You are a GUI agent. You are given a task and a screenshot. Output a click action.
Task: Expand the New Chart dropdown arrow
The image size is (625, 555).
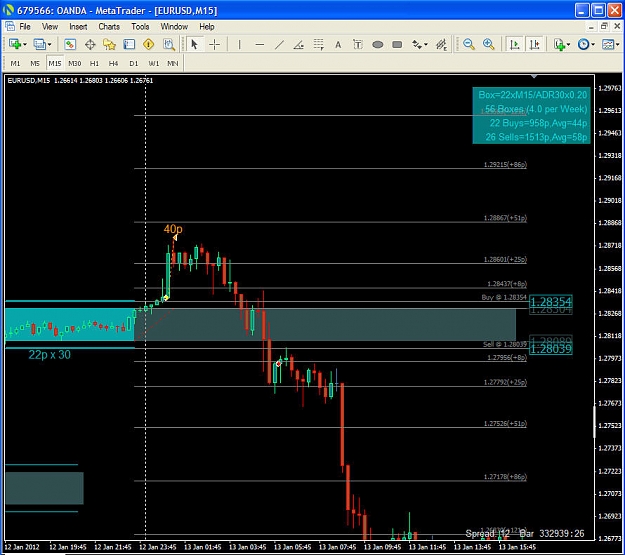25,44
